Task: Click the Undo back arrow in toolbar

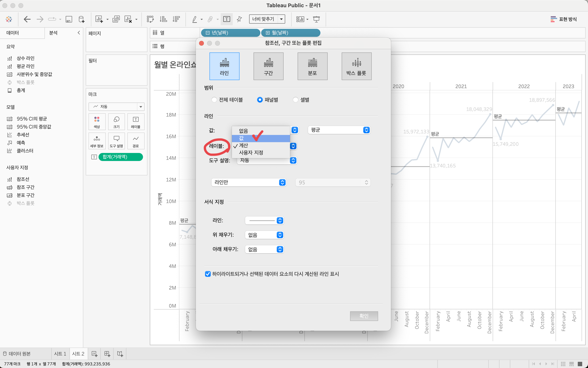Action: point(27,19)
